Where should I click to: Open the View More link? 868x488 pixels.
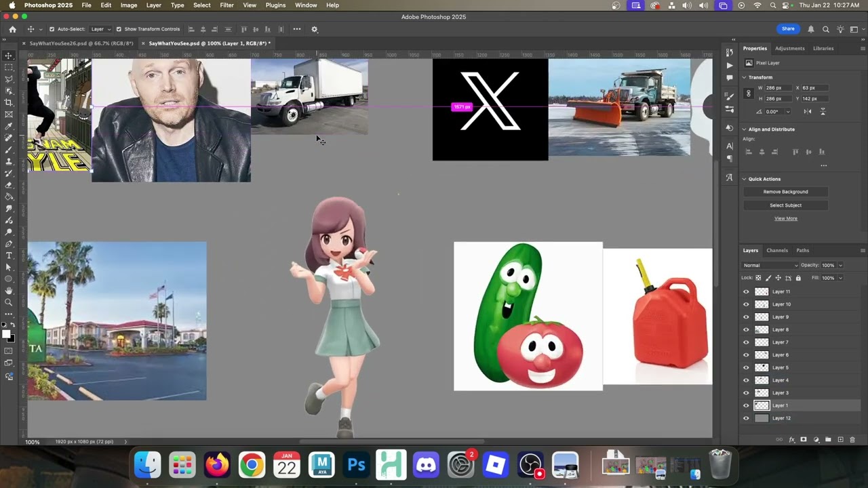786,218
